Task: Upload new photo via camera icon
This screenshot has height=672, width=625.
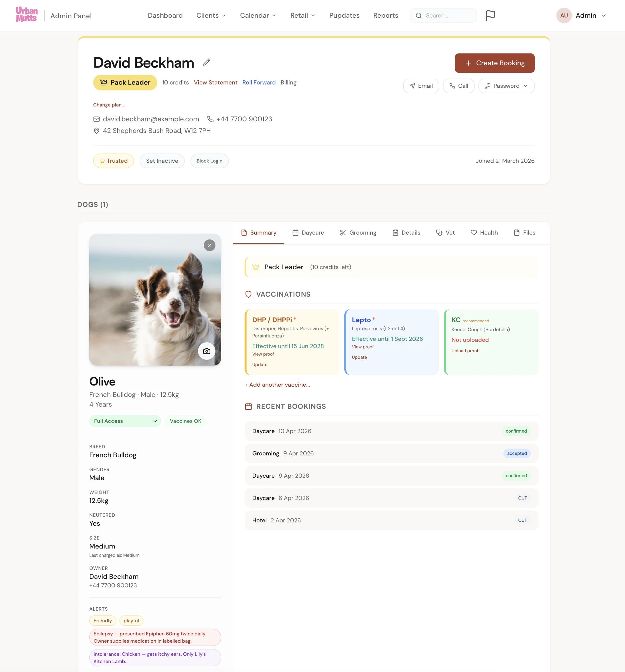Action: pyautogui.click(x=206, y=351)
